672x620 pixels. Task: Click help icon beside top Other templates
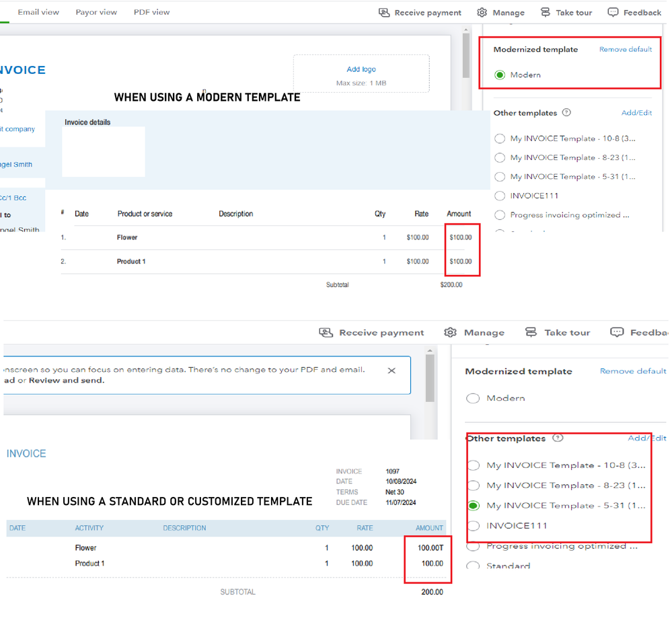[566, 113]
